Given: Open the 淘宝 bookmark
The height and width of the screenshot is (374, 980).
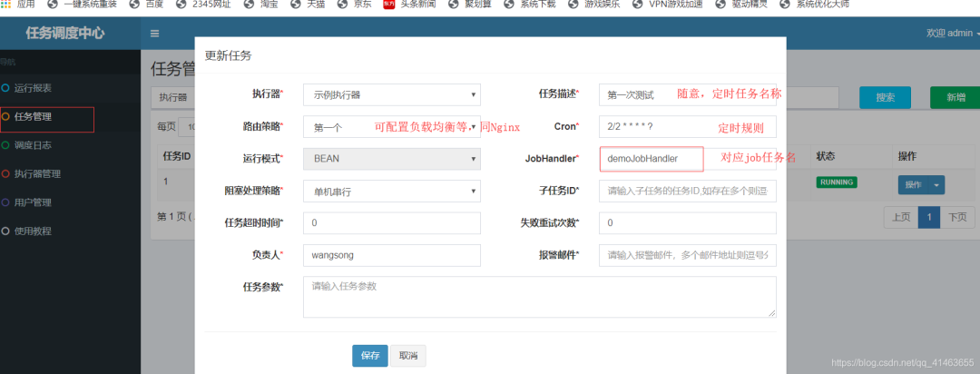Looking at the screenshot, I should [263, 5].
